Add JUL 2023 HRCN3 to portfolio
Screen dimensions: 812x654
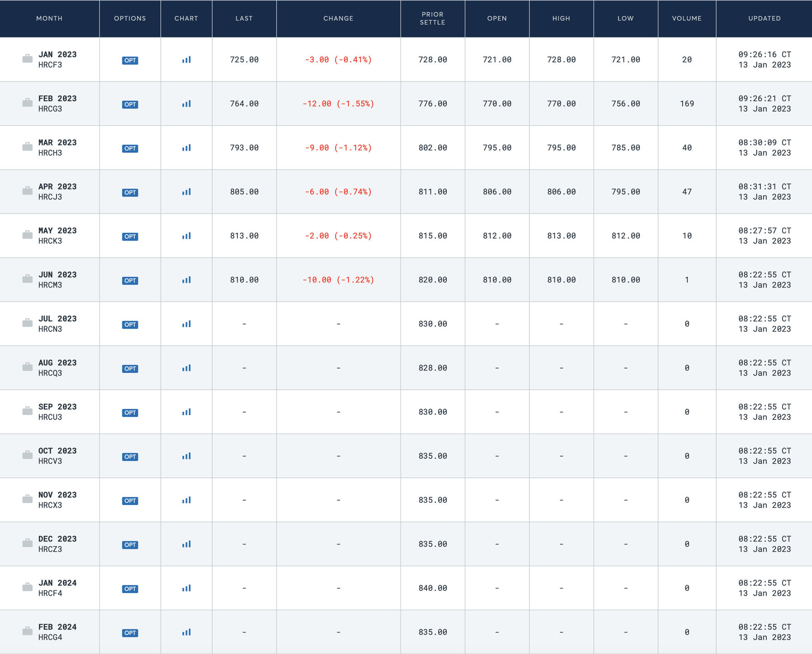click(27, 323)
